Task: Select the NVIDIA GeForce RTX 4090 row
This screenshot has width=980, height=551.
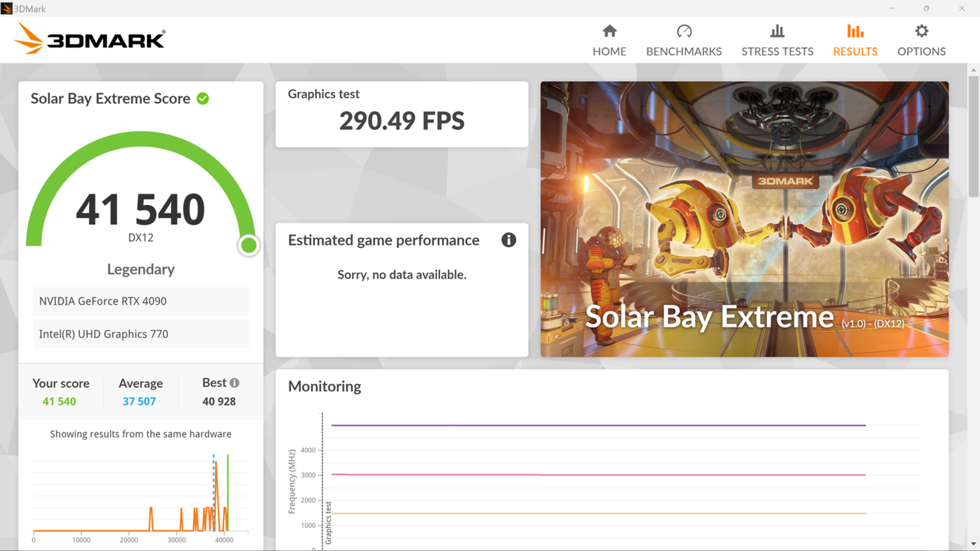Action: point(141,302)
